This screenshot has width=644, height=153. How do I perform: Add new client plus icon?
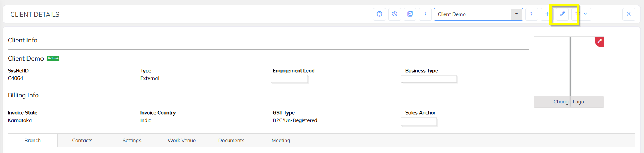[x=547, y=14]
